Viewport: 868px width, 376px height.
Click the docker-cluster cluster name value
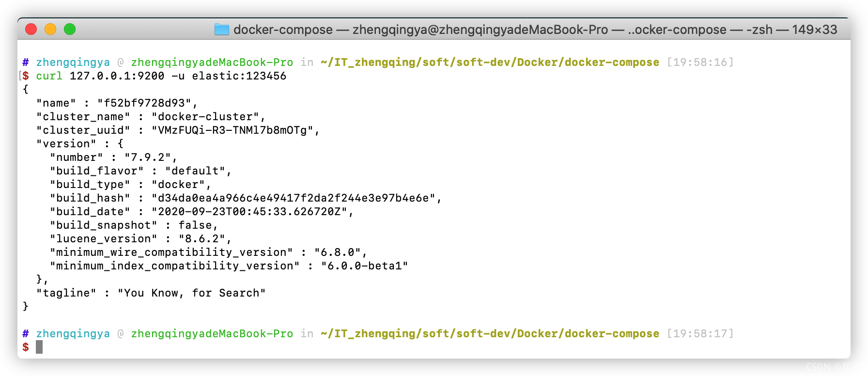click(x=205, y=117)
